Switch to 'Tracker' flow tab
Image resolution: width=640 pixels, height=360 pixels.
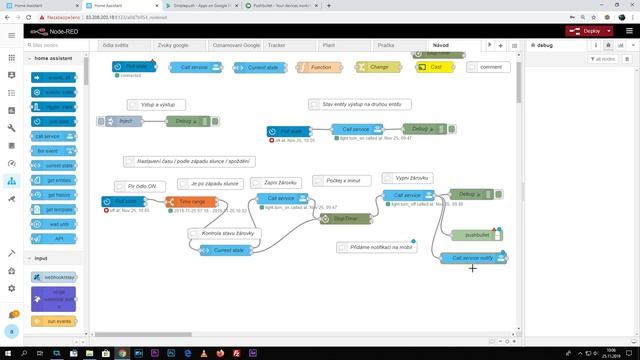289,45
